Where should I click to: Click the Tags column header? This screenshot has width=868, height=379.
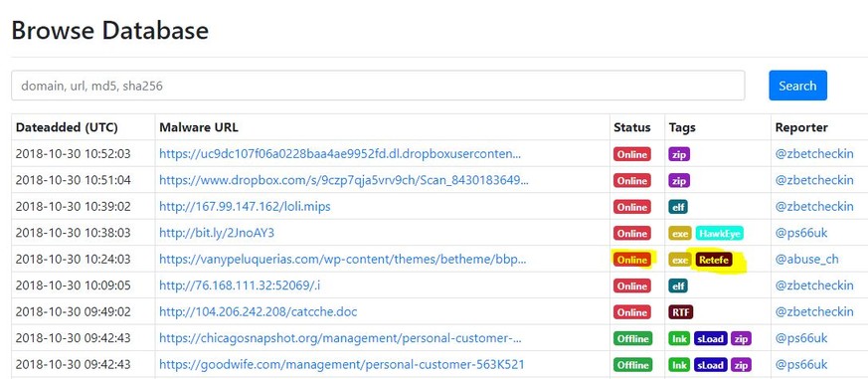(682, 127)
